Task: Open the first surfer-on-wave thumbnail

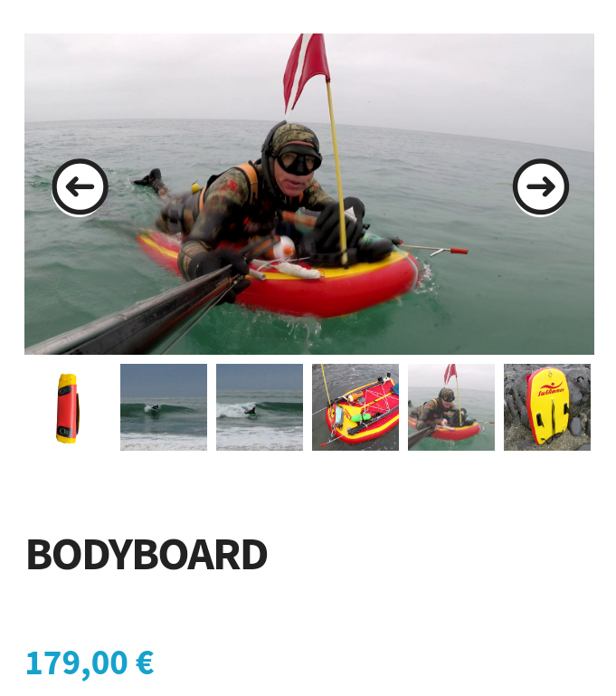Action: [164, 407]
